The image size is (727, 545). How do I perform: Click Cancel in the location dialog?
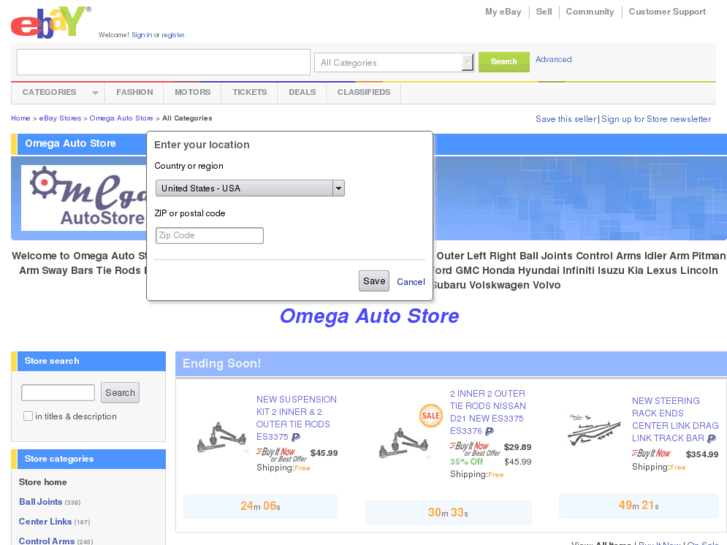click(x=411, y=282)
